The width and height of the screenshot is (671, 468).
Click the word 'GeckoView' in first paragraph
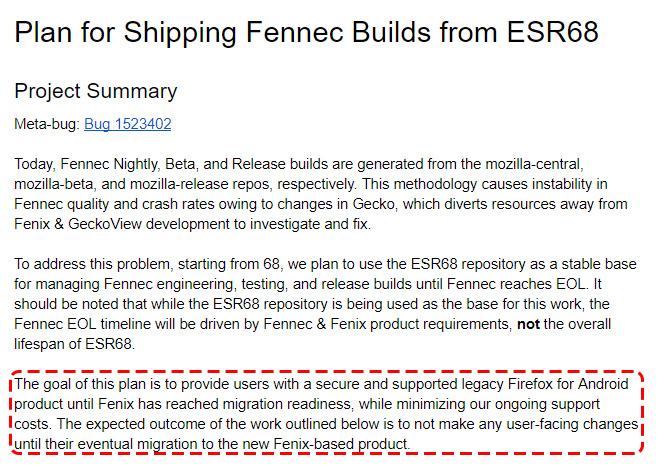click(105, 224)
